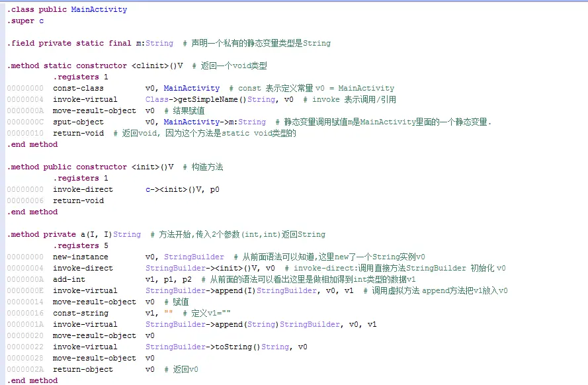588x385 pixels.
Task: Click '.super c' line
Action: tap(25, 21)
